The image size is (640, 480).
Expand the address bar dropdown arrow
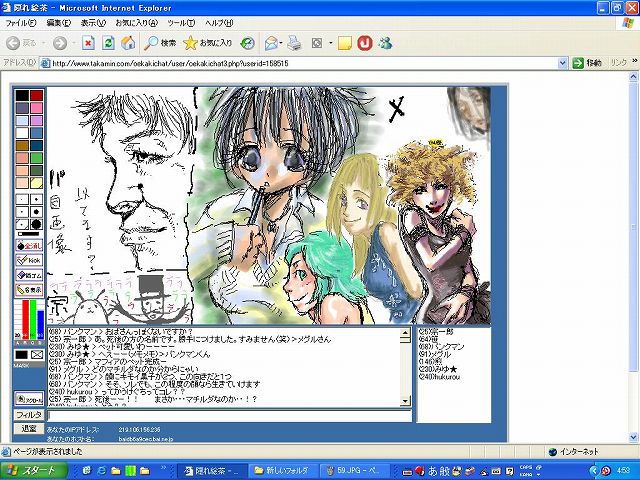562,63
